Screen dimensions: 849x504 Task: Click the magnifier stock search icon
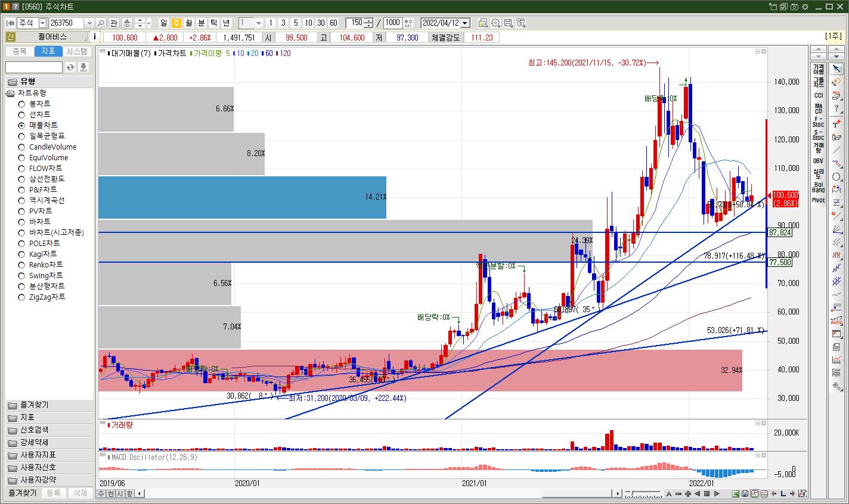pyautogui.click(x=101, y=23)
